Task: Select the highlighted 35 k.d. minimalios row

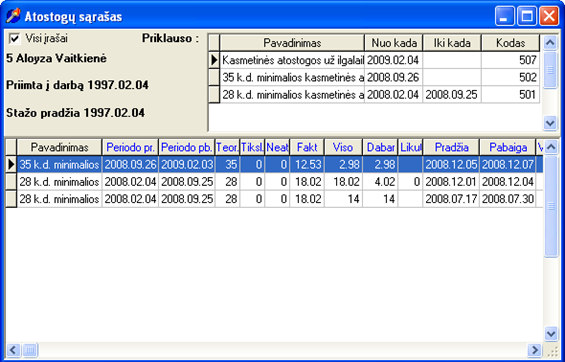Action: pos(275,165)
